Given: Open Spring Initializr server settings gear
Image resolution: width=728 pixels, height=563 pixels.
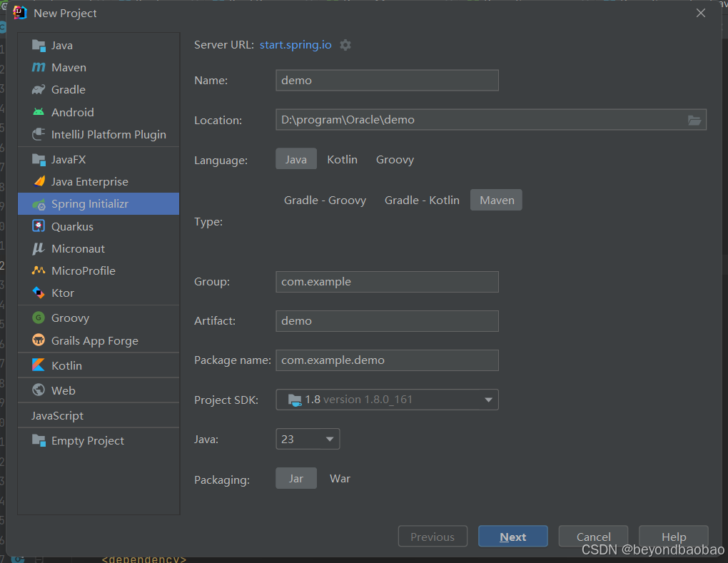Looking at the screenshot, I should (345, 44).
